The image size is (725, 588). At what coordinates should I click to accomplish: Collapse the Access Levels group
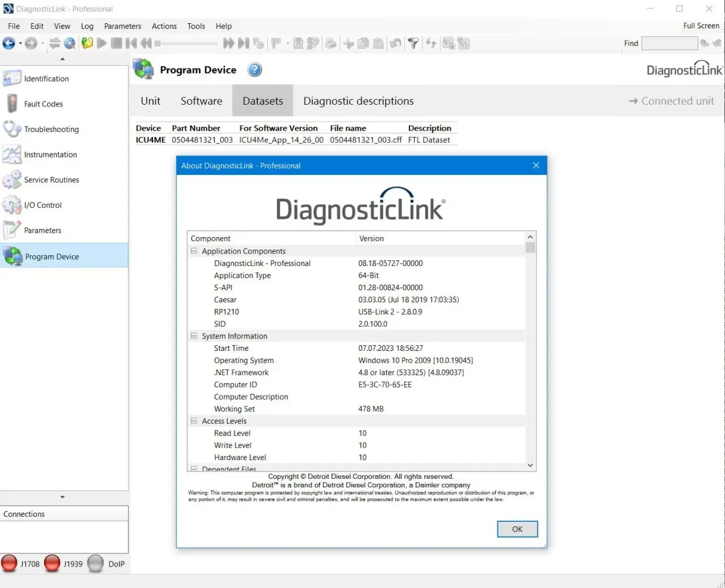194,420
